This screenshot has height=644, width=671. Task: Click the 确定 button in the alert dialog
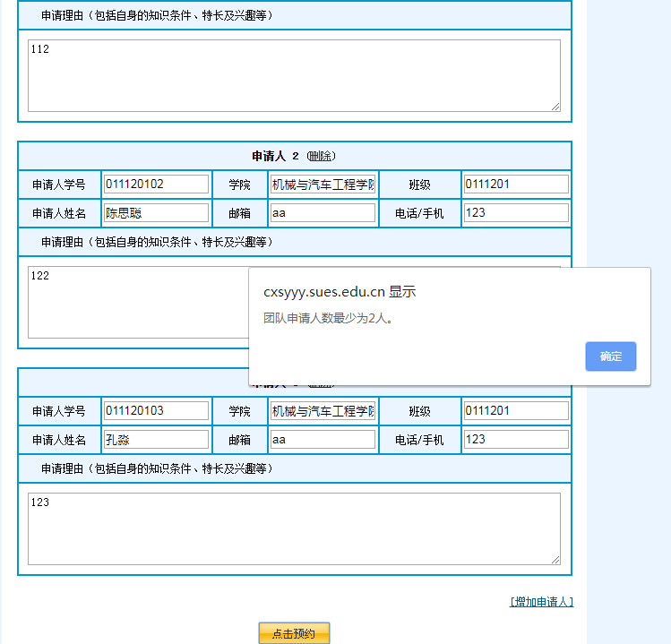[610, 356]
